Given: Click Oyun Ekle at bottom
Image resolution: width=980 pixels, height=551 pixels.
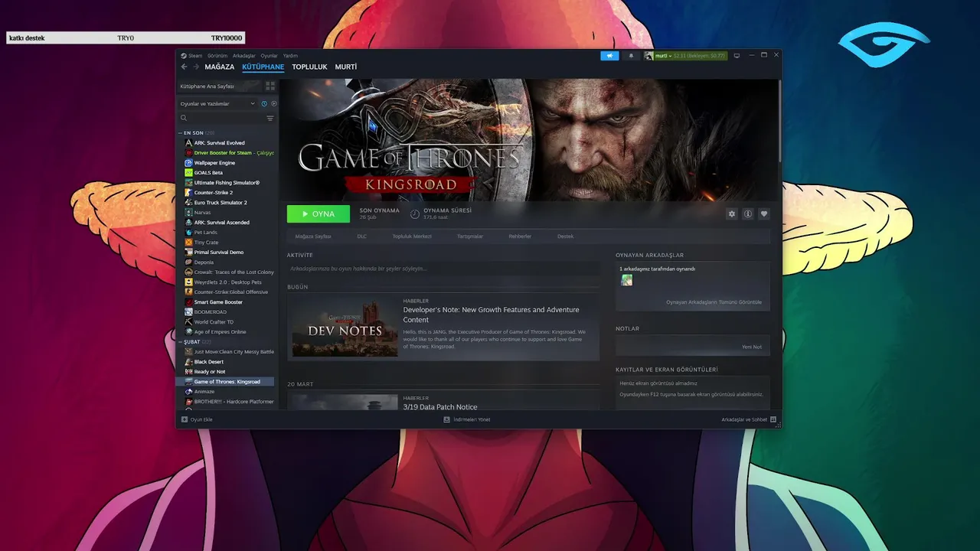Looking at the screenshot, I should click(x=197, y=419).
